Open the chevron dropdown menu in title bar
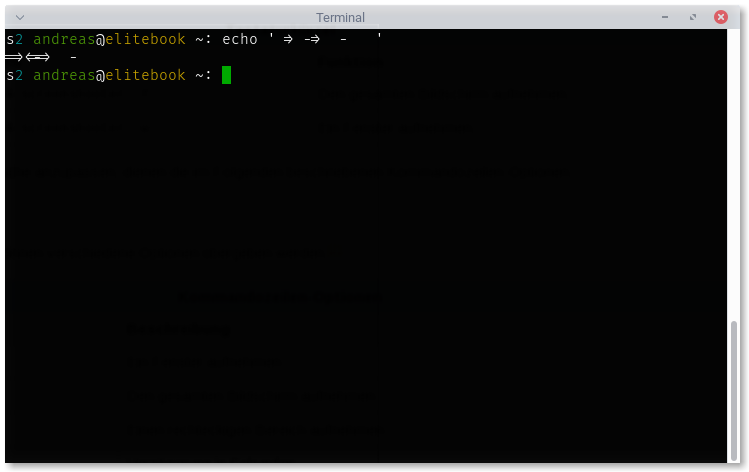 coord(20,18)
